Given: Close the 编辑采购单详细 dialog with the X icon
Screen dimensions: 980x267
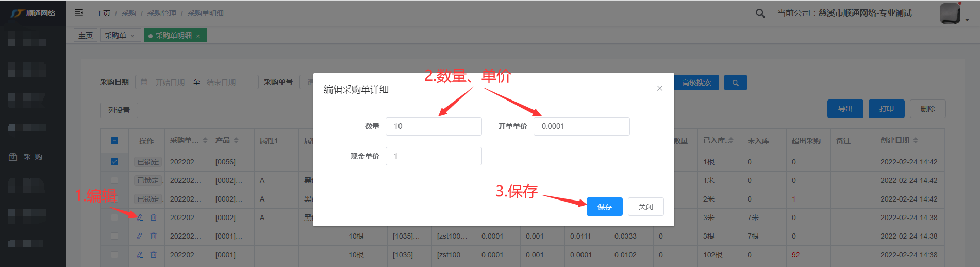Looking at the screenshot, I should 659,88.
